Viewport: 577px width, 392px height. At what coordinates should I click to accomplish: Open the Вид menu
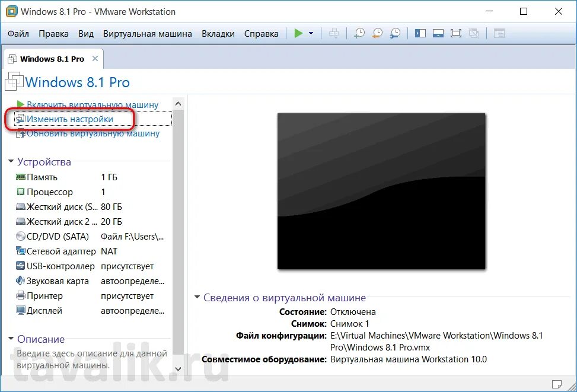(86, 33)
